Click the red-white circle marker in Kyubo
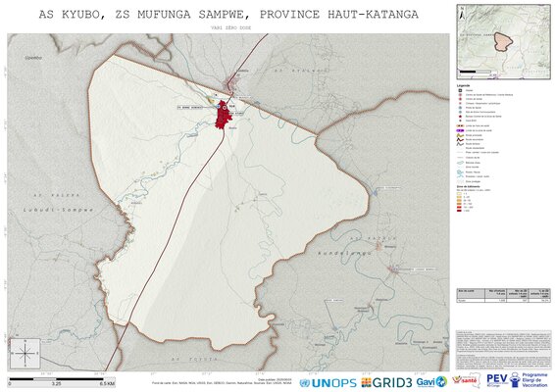The height and width of the screenshot is (392, 555). click(225, 108)
